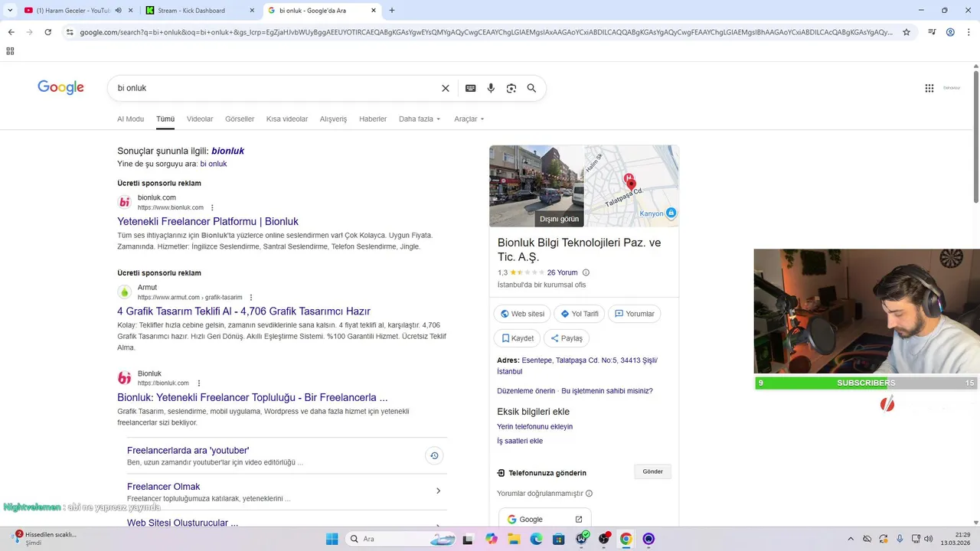Select the Alışveriş search tab
Viewport: 980px width, 551px height.
(x=333, y=119)
